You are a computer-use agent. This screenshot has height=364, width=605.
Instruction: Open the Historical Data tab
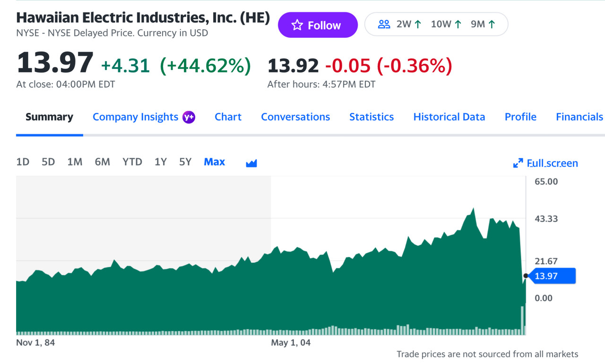tap(449, 117)
